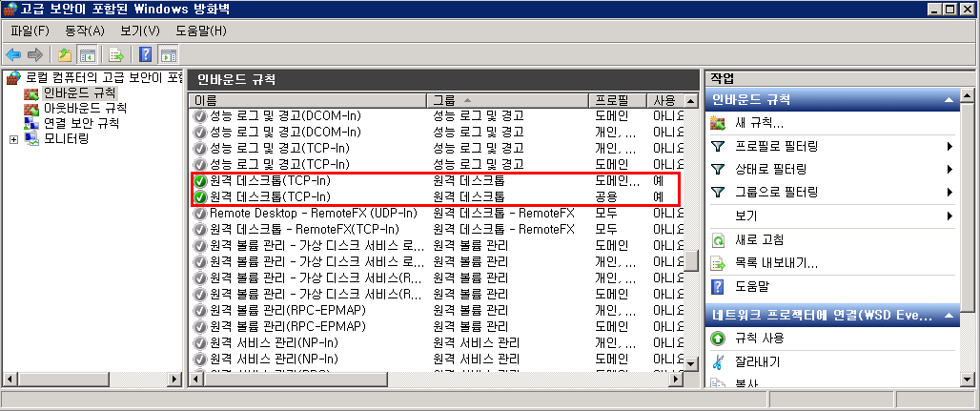Click rule list vertical scrollbar up arrow
Screen dimensions: 980x411
690,101
